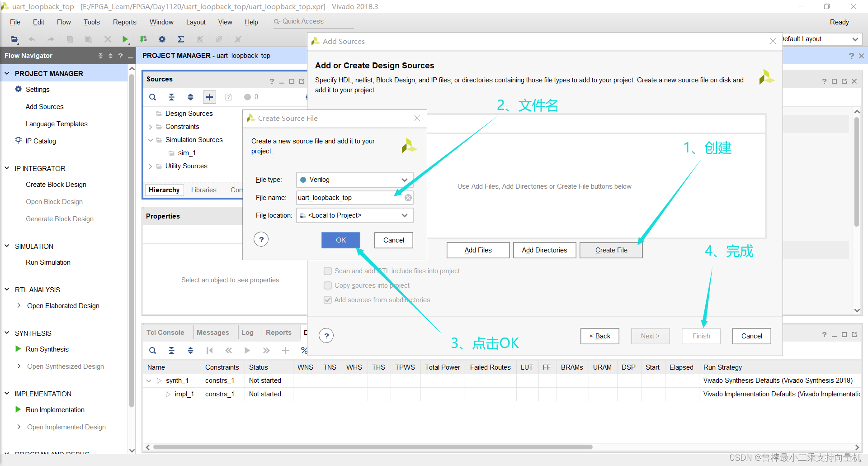Toggle Copy sources into project checkbox

(x=328, y=285)
